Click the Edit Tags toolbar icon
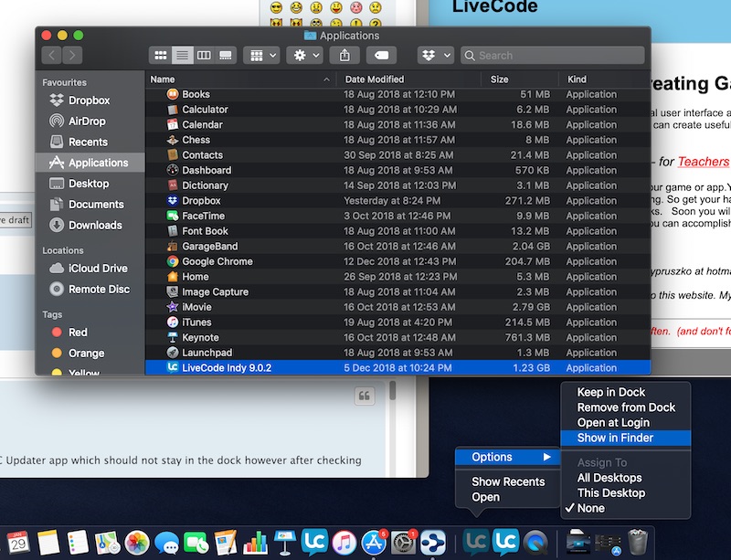This screenshot has width=731, height=560. coord(381,55)
